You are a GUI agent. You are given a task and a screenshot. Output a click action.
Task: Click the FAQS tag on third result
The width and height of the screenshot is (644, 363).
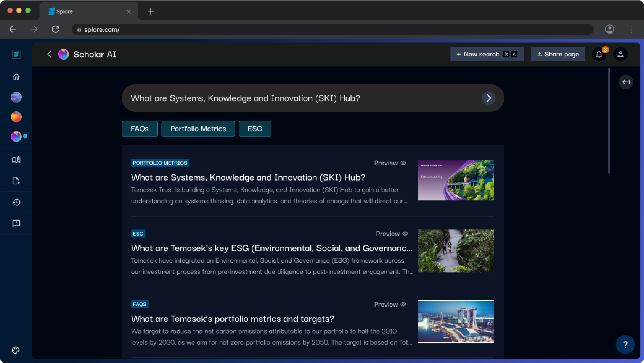[x=140, y=304]
